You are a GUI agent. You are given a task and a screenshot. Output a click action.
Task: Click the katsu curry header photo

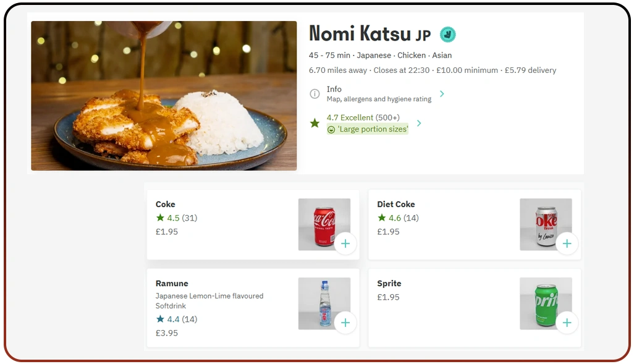click(x=164, y=96)
